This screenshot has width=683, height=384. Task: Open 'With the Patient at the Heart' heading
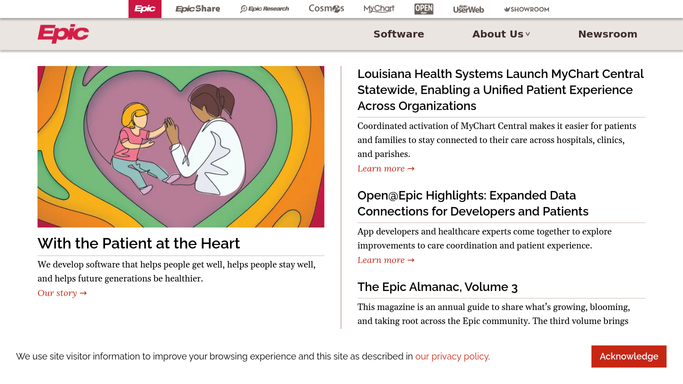coord(139,243)
